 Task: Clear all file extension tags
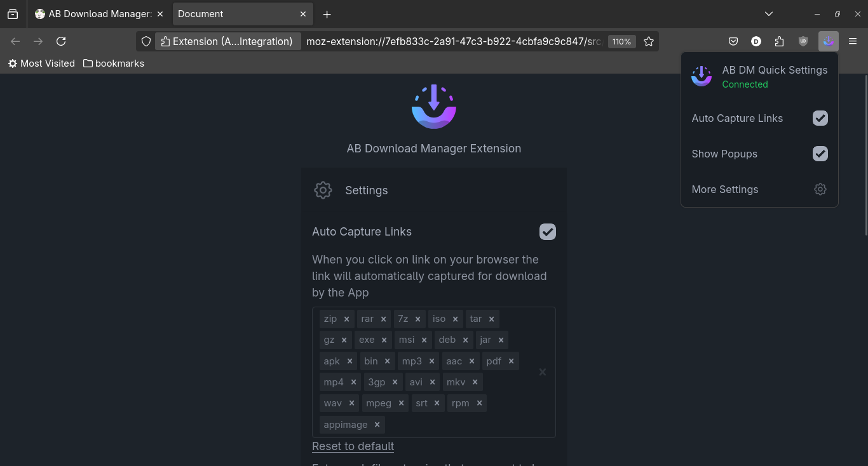point(543,372)
